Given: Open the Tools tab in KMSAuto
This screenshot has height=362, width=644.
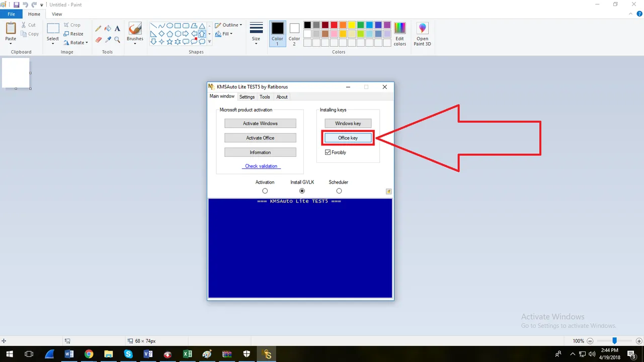Looking at the screenshot, I should (x=265, y=97).
